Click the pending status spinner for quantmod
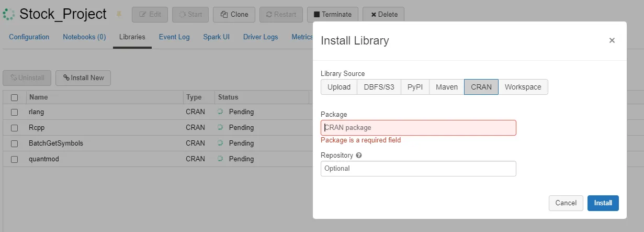This screenshot has height=232, width=644. pyautogui.click(x=220, y=159)
